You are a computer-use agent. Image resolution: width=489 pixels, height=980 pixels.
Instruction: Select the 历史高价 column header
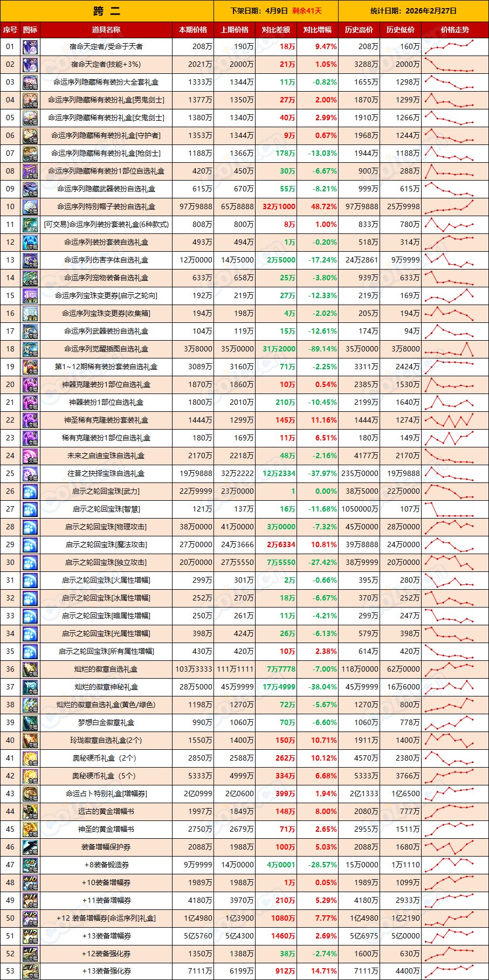point(359,30)
